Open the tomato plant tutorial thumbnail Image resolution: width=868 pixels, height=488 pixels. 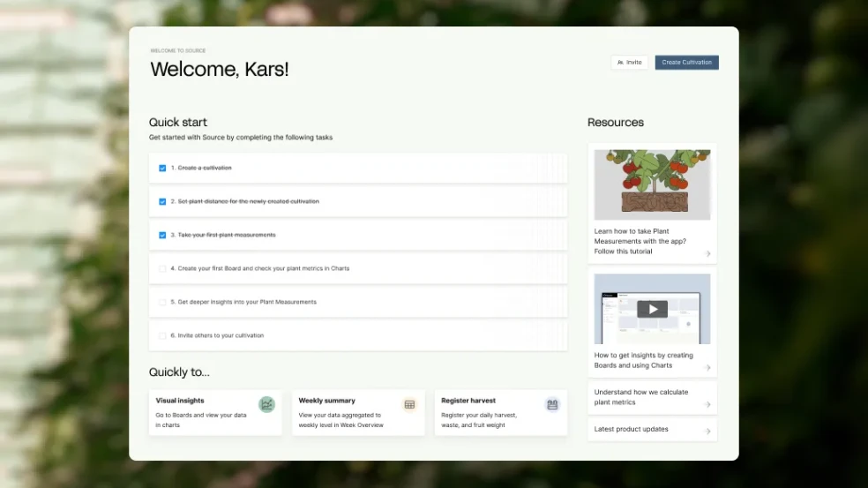point(652,184)
